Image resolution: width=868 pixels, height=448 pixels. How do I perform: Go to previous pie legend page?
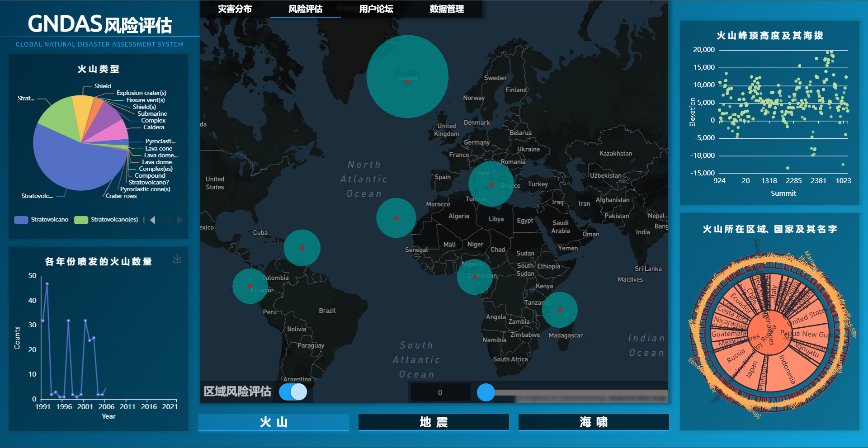click(x=153, y=220)
